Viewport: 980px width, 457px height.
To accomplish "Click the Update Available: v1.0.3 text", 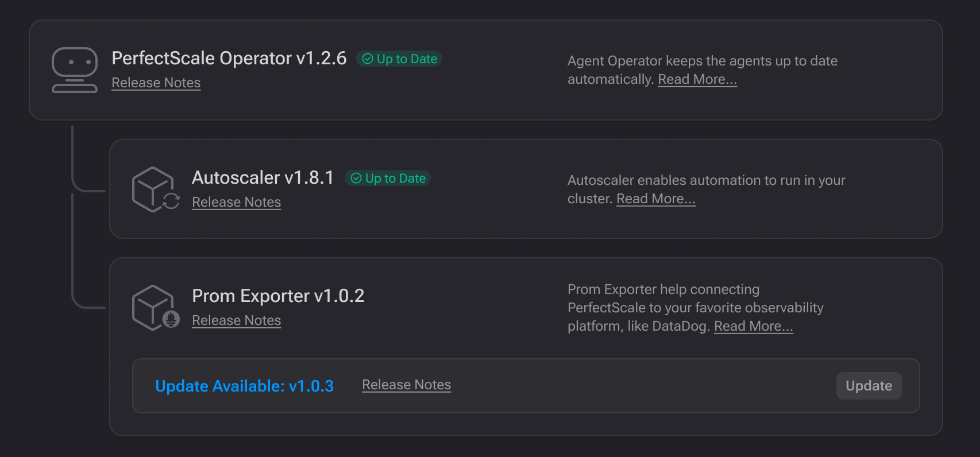I will pyautogui.click(x=245, y=386).
